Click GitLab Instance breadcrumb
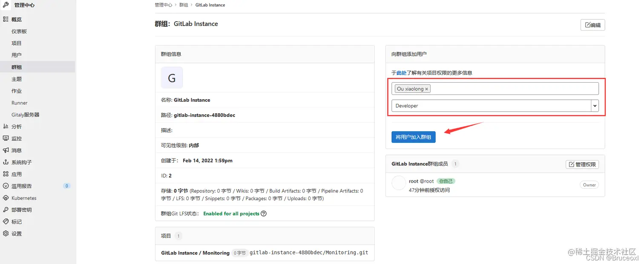Viewport: 644px width, 264px height. 210,5
